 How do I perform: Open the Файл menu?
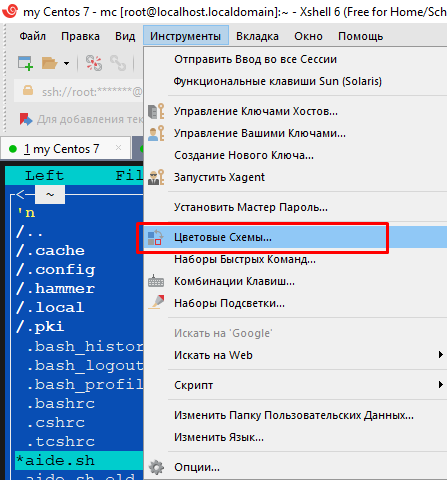tap(32, 36)
